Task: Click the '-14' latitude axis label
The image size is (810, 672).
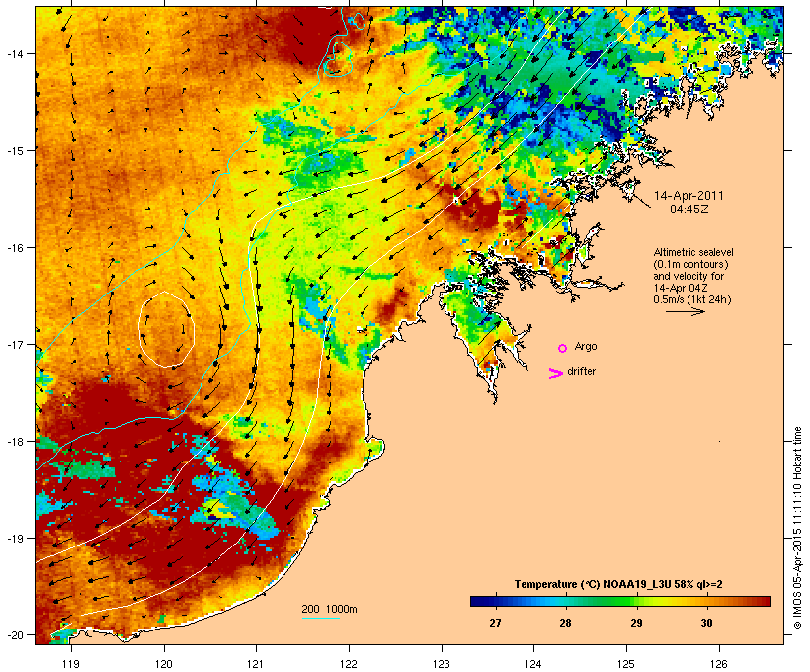Action: click(x=14, y=53)
